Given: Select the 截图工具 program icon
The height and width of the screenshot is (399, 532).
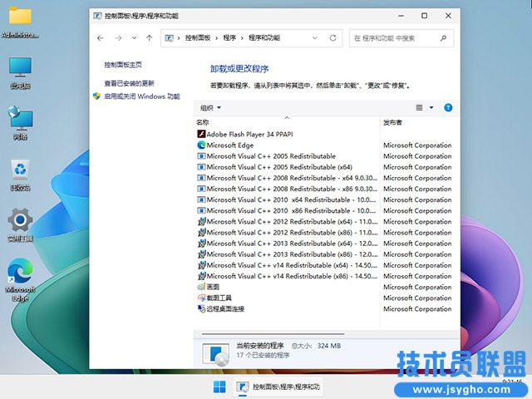Looking at the screenshot, I should (x=201, y=298).
